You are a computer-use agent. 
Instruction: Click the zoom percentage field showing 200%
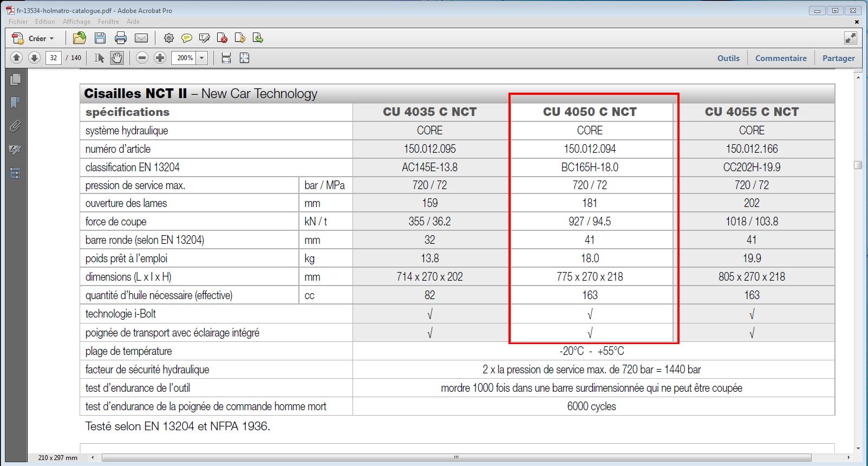point(184,57)
